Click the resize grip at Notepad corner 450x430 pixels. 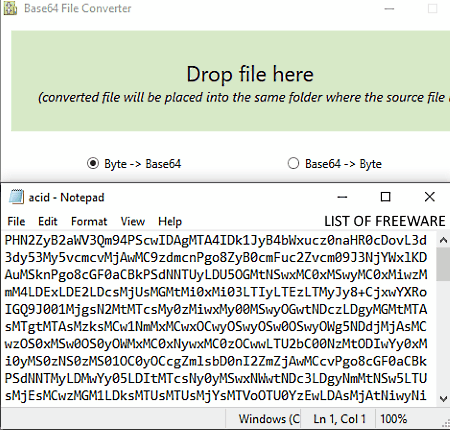click(x=446, y=424)
